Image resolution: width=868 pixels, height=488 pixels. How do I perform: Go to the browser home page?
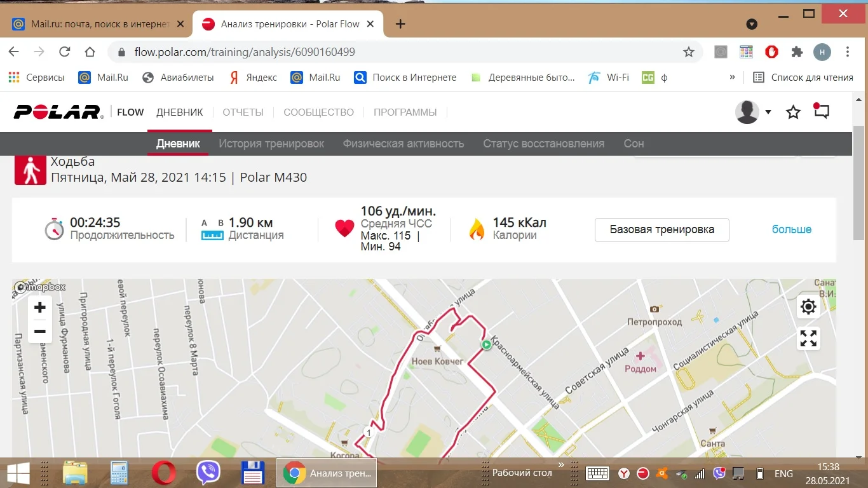click(x=90, y=52)
